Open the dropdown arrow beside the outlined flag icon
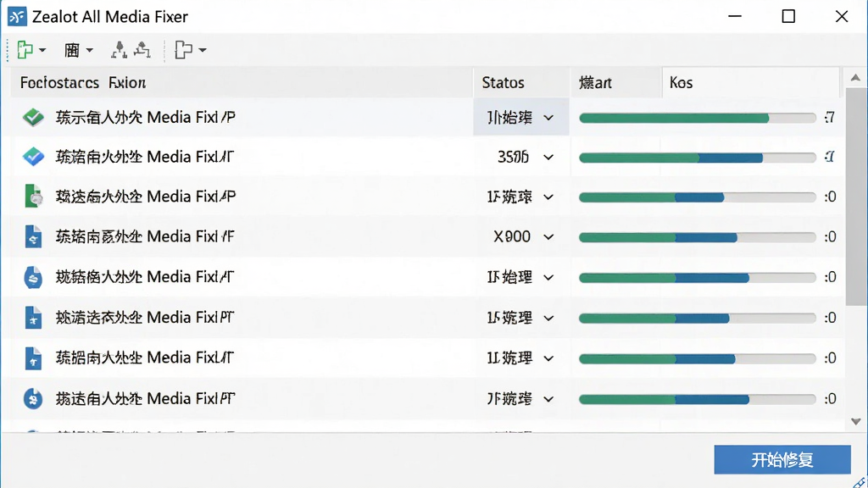The image size is (868, 488). tap(203, 50)
